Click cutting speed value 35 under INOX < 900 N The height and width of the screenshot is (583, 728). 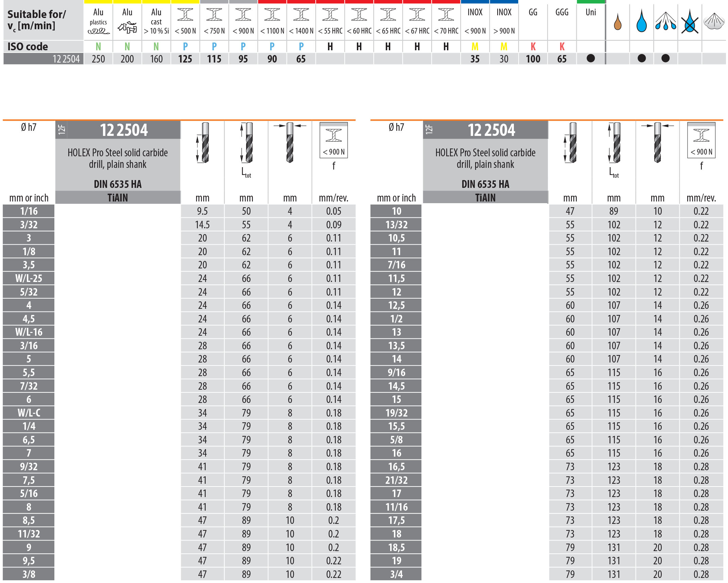(475, 59)
